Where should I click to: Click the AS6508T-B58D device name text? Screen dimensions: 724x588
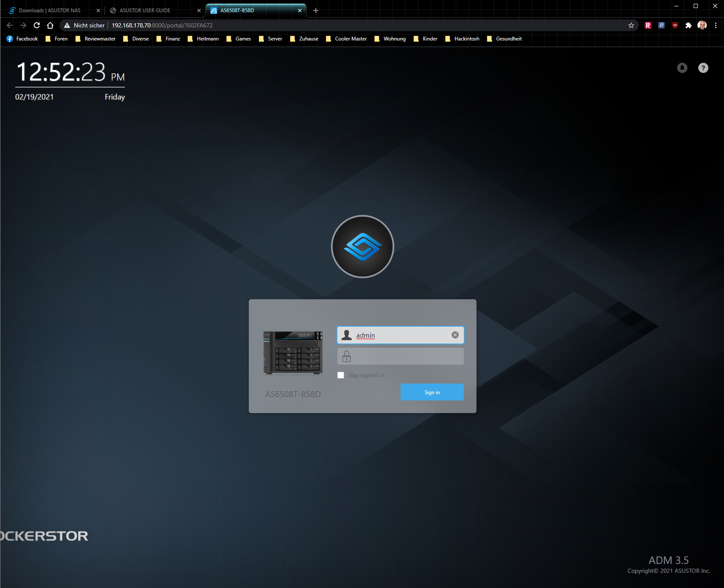tap(293, 394)
